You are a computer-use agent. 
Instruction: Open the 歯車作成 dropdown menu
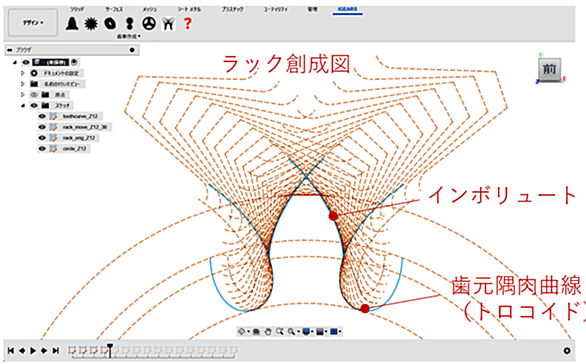pyautogui.click(x=129, y=36)
